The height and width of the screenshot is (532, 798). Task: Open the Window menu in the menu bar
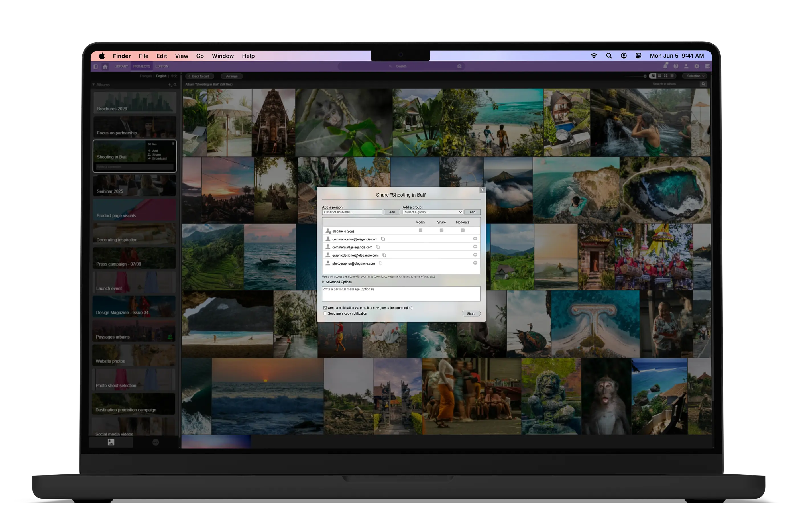click(223, 56)
